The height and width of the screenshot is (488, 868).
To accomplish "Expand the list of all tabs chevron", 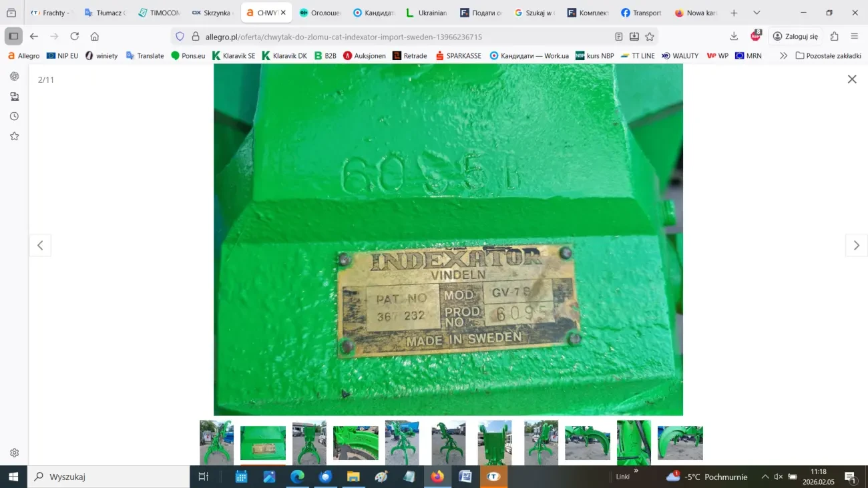I will [756, 13].
